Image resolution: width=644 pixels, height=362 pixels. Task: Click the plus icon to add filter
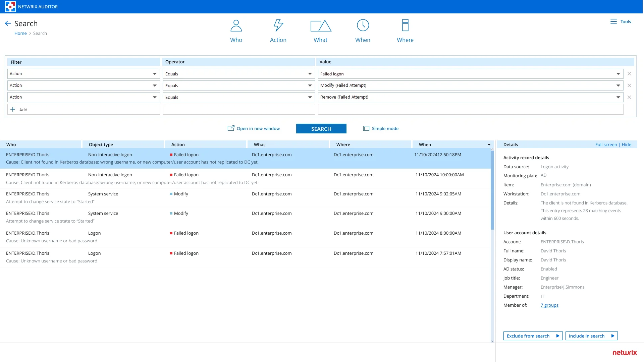pyautogui.click(x=13, y=109)
